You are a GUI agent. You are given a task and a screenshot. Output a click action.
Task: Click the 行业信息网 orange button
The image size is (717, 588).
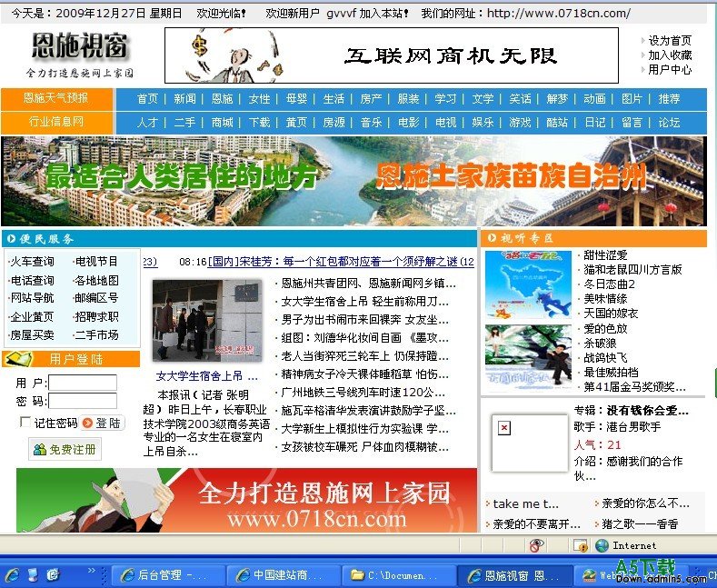click(56, 122)
